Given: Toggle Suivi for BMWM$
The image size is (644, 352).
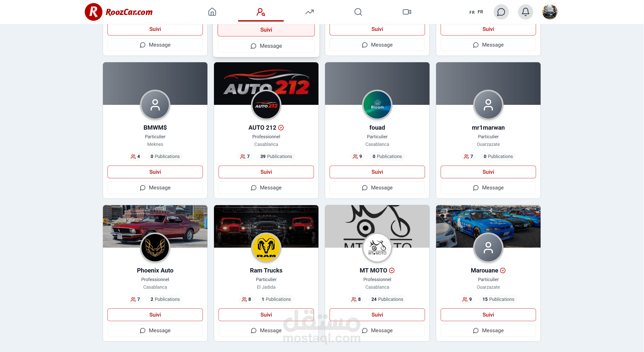Looking at the screenshot, I should (155, 172).
